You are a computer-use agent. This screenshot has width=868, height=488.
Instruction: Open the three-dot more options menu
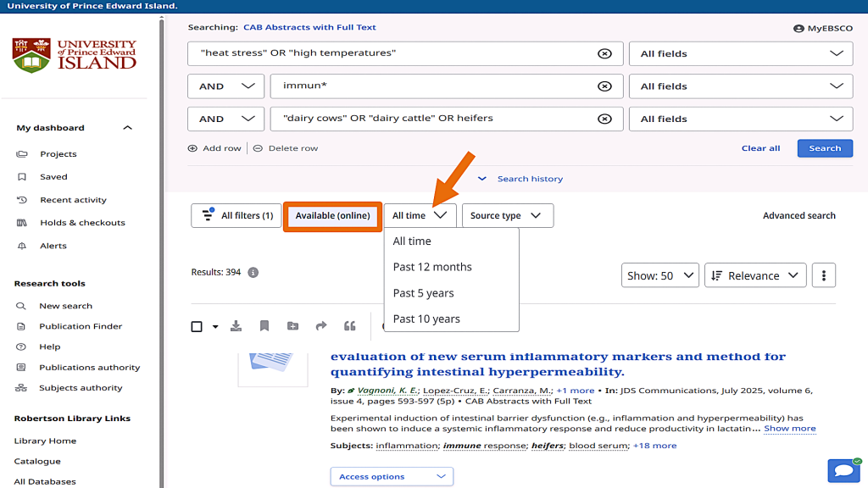click(823, 275)
